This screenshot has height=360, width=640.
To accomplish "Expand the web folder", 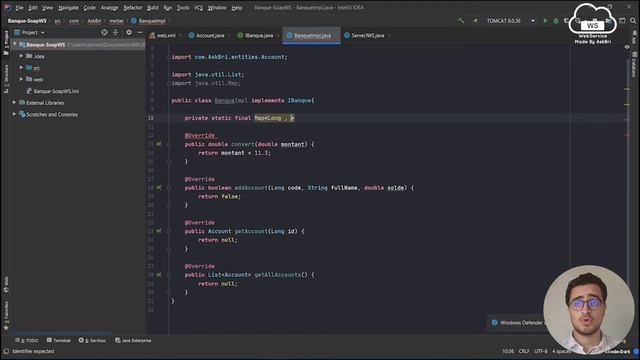I will point(21,79).
